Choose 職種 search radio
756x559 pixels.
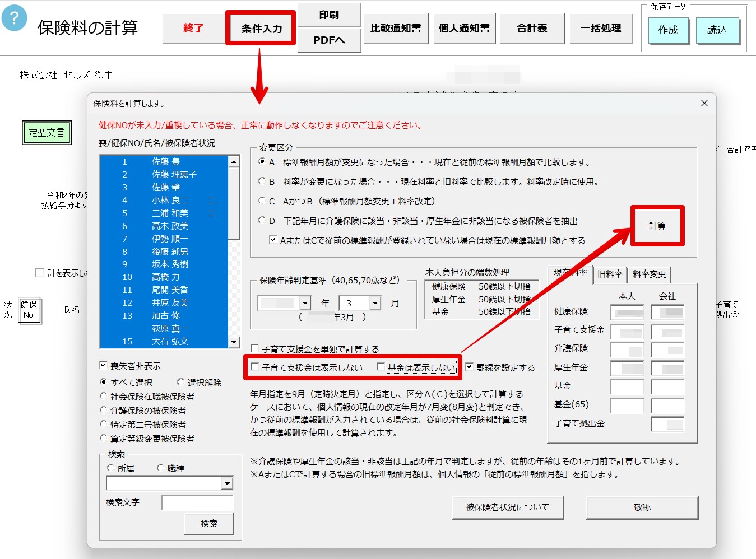[x=161, y=468]
